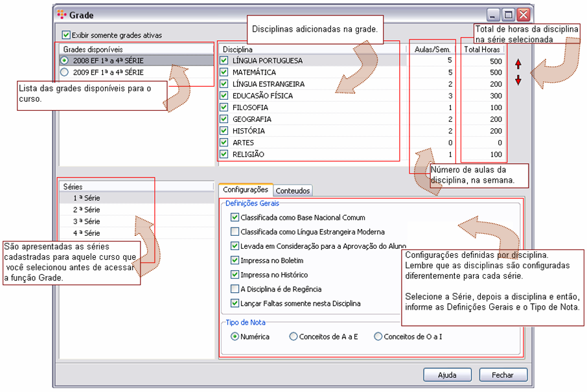Select the 2008 EF 1ª a 4ª SÉRIE grade
This screenshot has height=392, width=587.
[x=64, y=60]
